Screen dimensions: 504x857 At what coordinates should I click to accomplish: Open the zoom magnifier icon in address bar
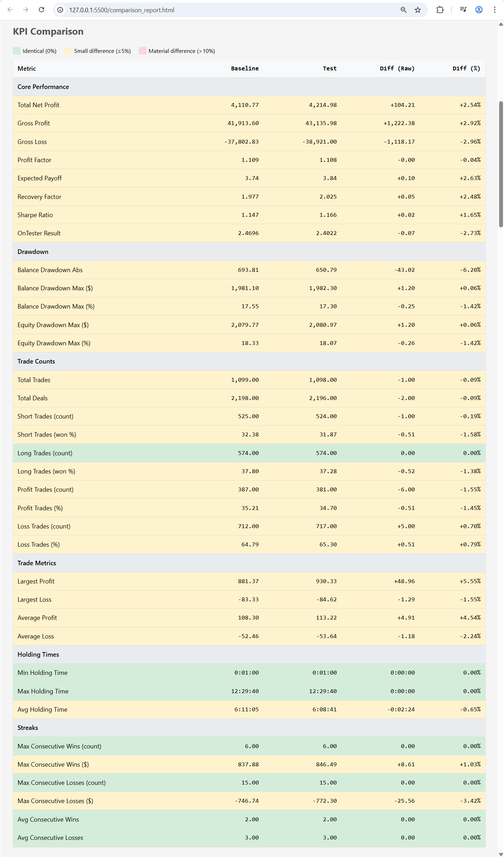click(x=404, y=10)
